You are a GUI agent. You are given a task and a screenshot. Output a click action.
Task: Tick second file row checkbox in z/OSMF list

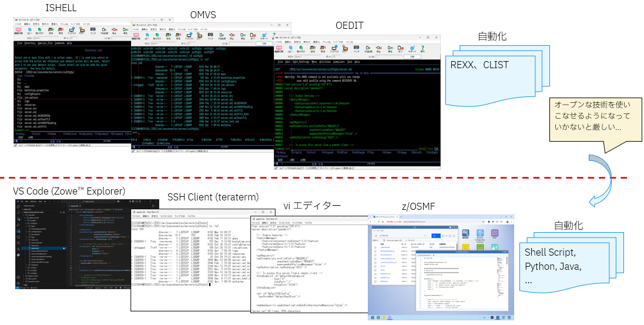[375, 251]
